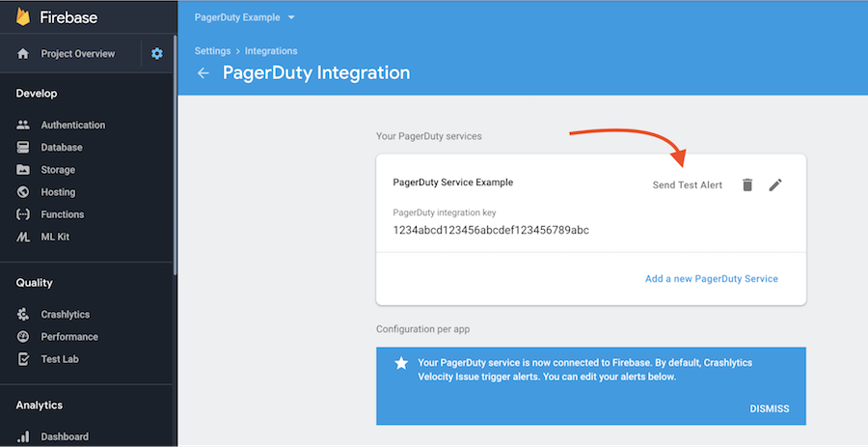Click the Functions braces icon

point(23,214)
